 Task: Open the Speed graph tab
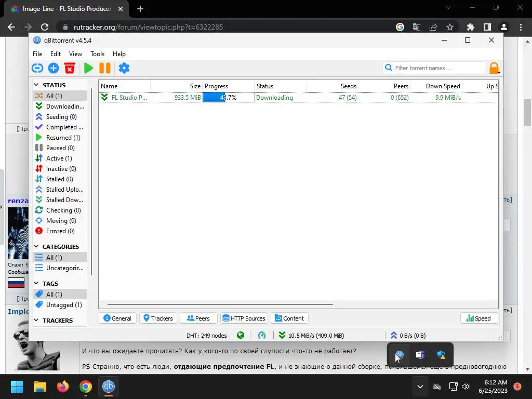(x=478, y=318)
